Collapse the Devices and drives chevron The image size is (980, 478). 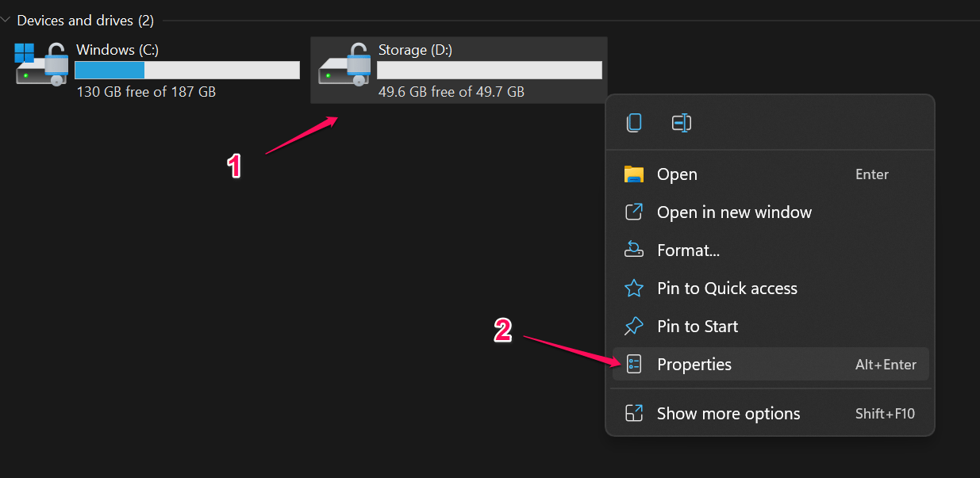coord(6,21)
